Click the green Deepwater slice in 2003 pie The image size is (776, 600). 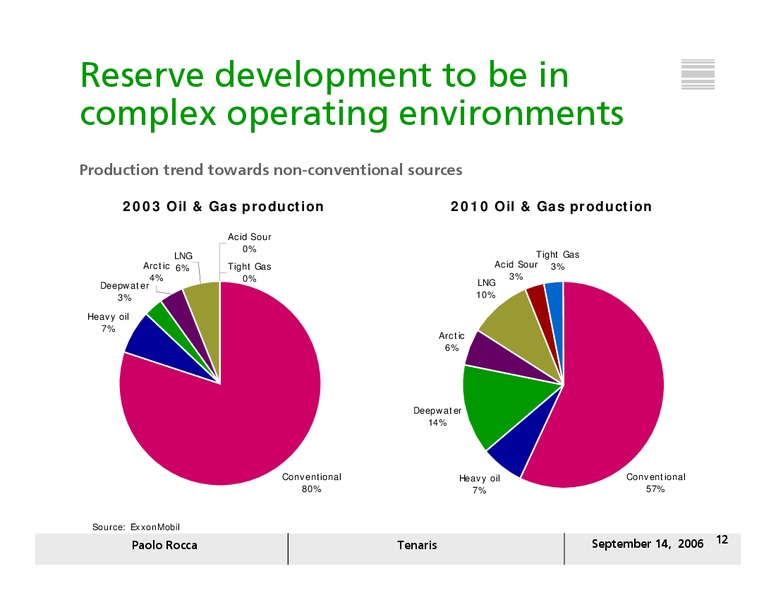[171, 327]
